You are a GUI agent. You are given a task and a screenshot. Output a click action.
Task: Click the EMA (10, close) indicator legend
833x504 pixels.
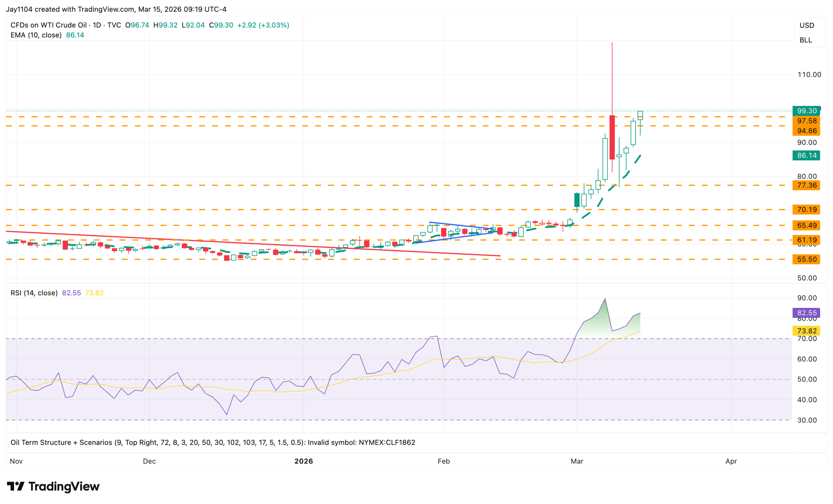click(x=36, y=35)
